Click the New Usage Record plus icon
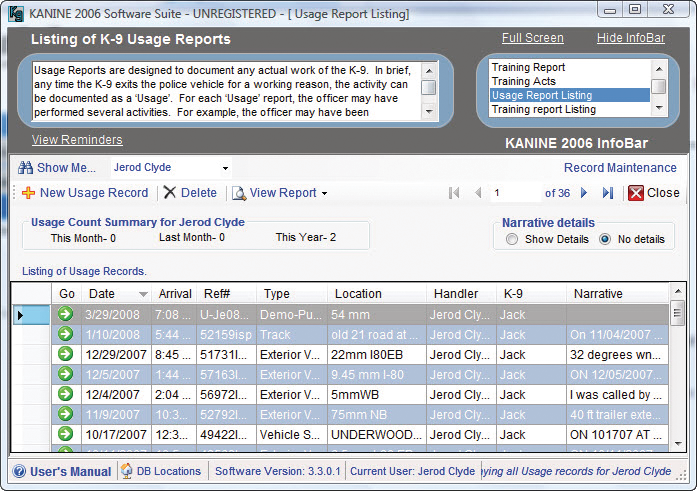This screenshot has width=697, height=491. pyautogui.click(x=28, y=193)
